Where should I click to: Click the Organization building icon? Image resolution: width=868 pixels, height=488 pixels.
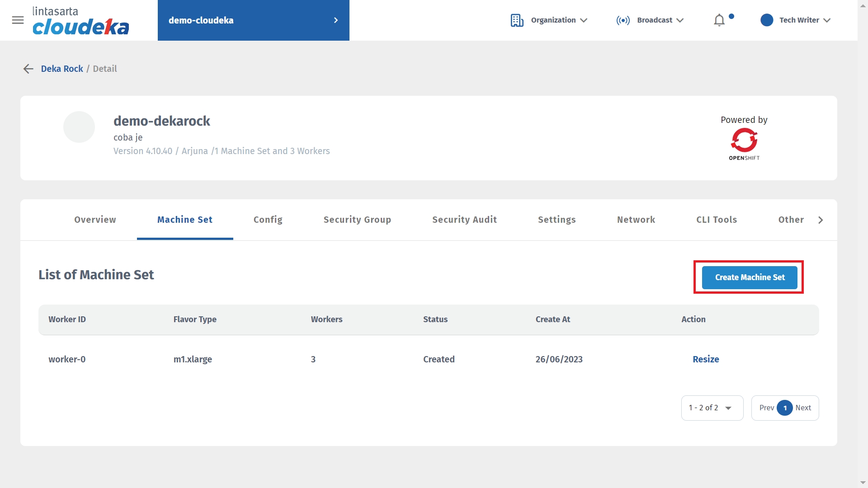(517, 20)
